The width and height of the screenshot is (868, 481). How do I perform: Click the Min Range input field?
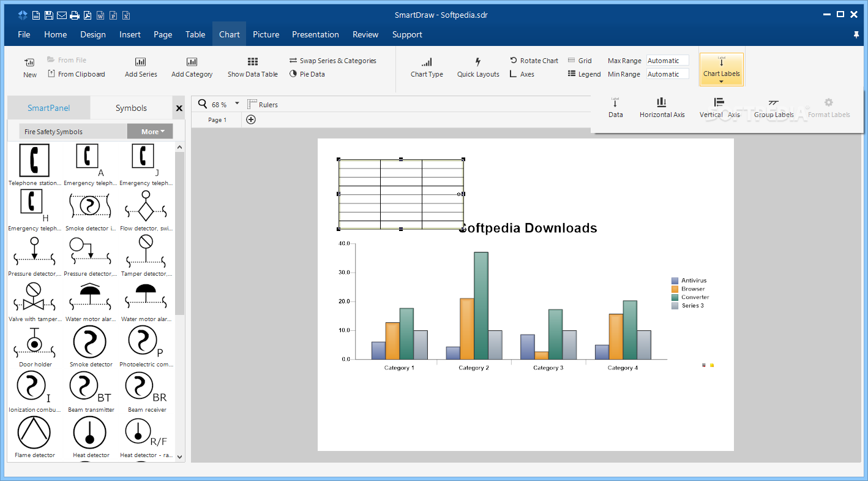(668, 74)
